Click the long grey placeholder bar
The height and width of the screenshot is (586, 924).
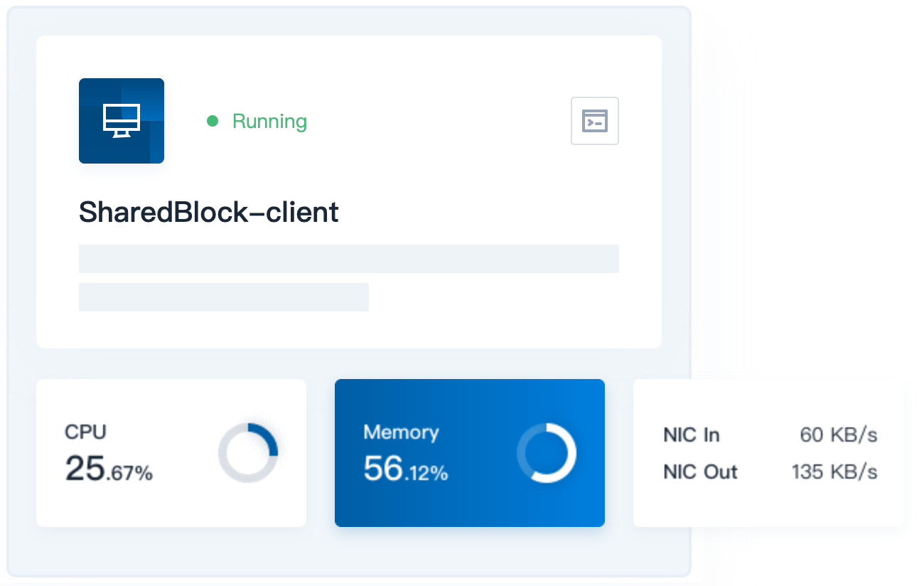coord(349,259)
